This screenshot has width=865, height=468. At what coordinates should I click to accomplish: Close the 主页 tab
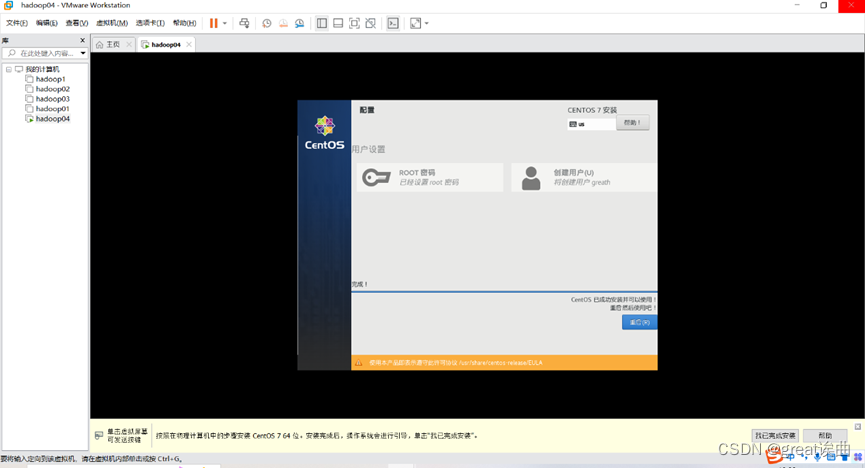point(129,45)
